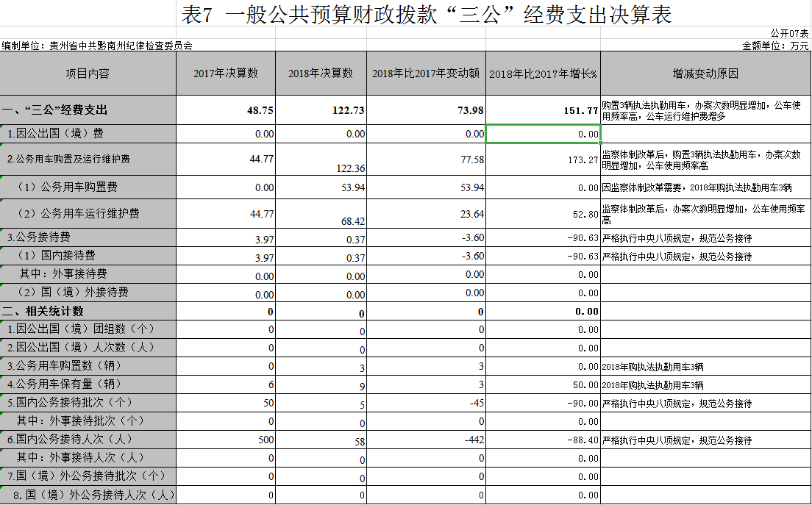
Task: Select the 其中：外事接待批次（个） label
Action: tap(88, 421)
